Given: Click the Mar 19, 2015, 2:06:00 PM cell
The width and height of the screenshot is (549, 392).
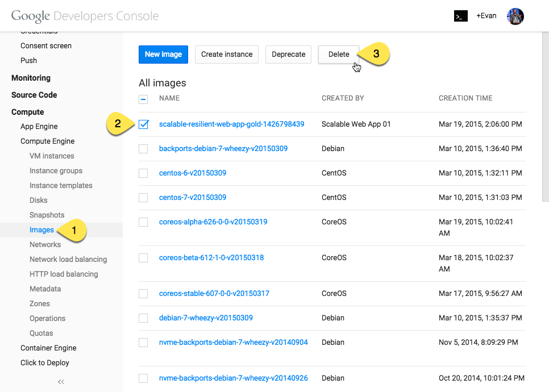Looking at the screenshot, I should click(480, 124).
